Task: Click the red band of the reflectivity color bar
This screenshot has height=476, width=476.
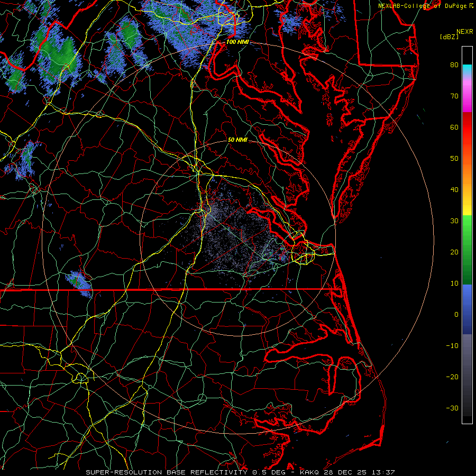Action: [x=467, y=127]
